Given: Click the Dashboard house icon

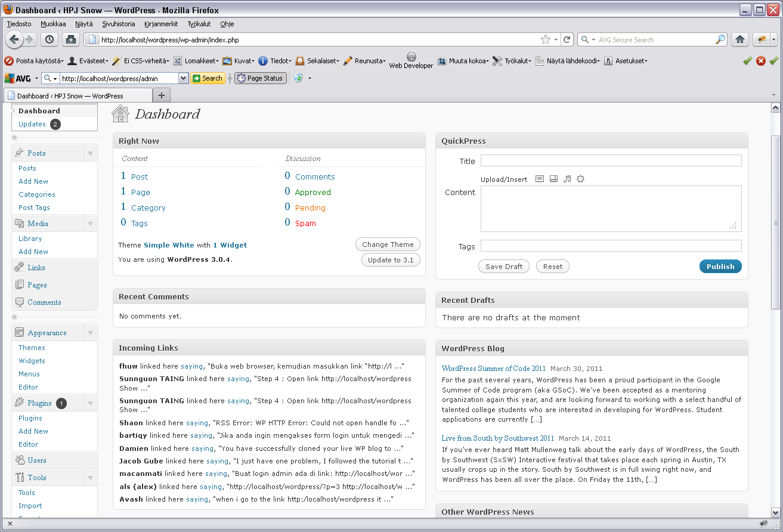Looking at the screenshot, I should click(x=120, y=114).
